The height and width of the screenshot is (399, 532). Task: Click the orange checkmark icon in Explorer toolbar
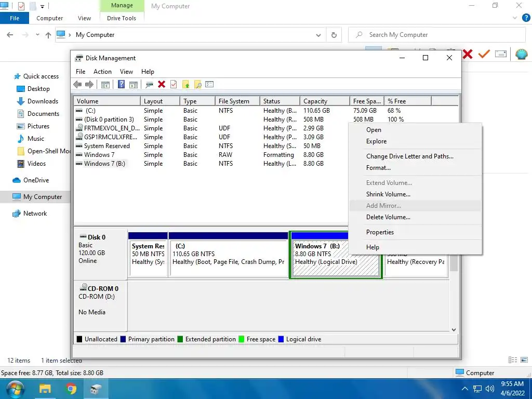click(x=484, y=54)
